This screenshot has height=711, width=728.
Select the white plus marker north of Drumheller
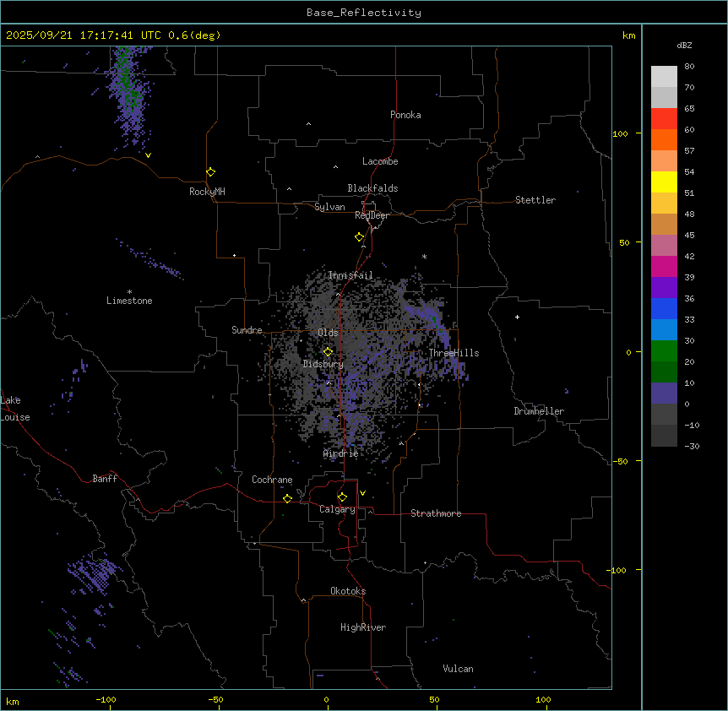pos(517,317)
